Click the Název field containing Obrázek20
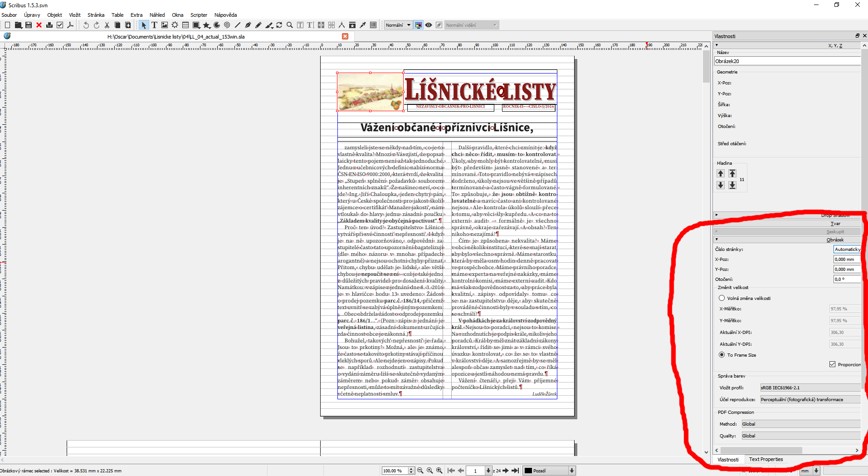 (787, 61)
